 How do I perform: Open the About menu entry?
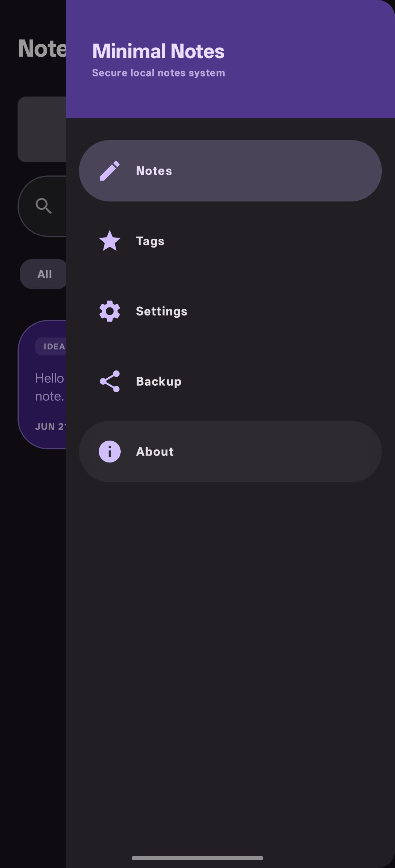pos(230,452)
